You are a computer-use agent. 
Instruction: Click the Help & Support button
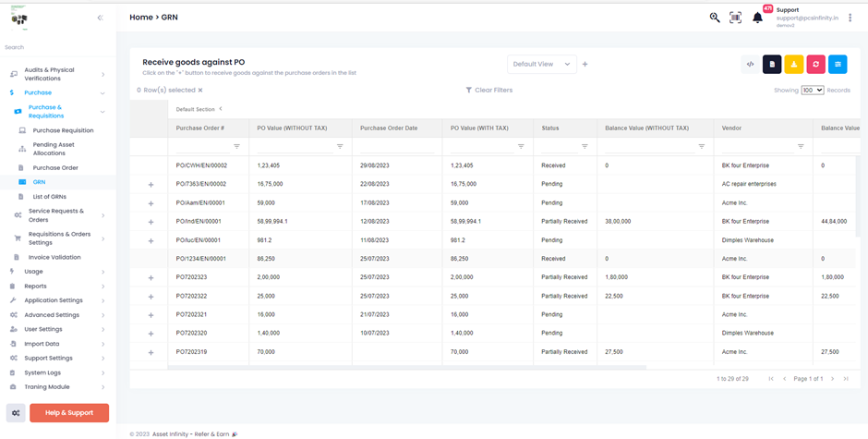coord(69,413)
